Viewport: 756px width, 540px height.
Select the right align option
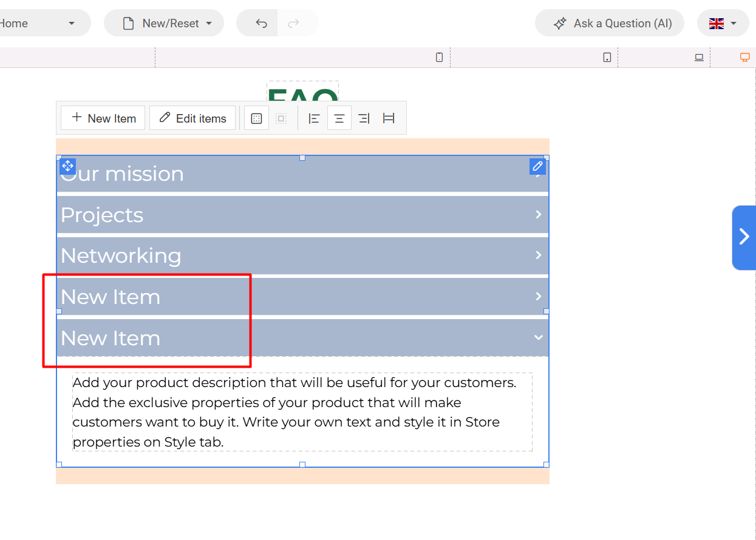[x=364, y=118]
